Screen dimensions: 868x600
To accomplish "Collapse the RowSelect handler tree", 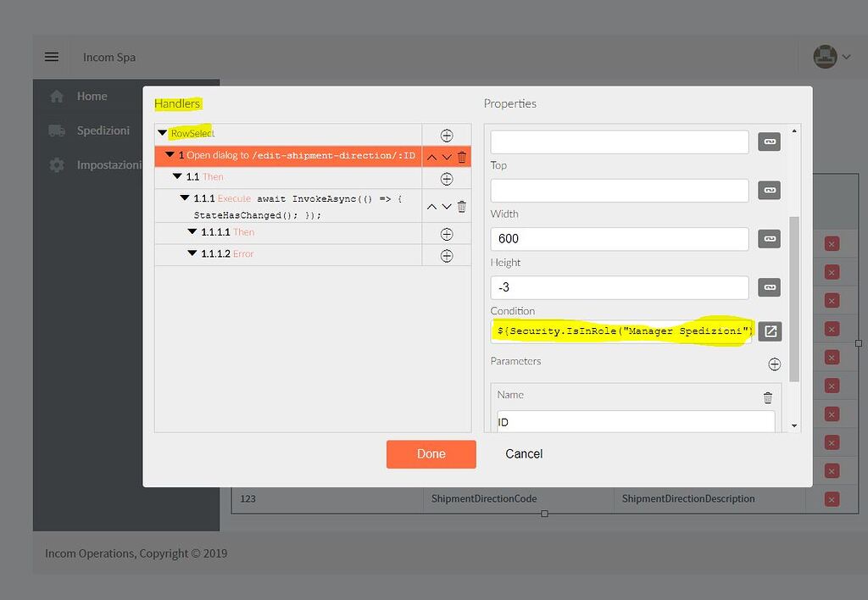I will click(161, 133).
